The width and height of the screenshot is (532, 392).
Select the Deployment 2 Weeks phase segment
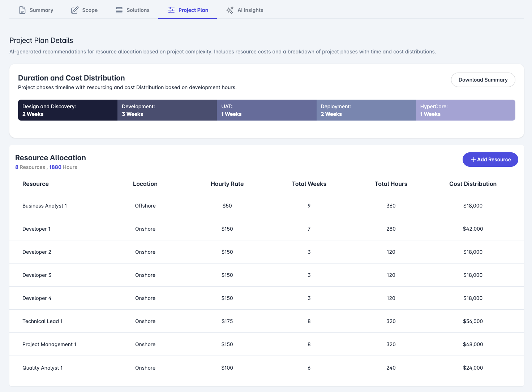(366, 110)
